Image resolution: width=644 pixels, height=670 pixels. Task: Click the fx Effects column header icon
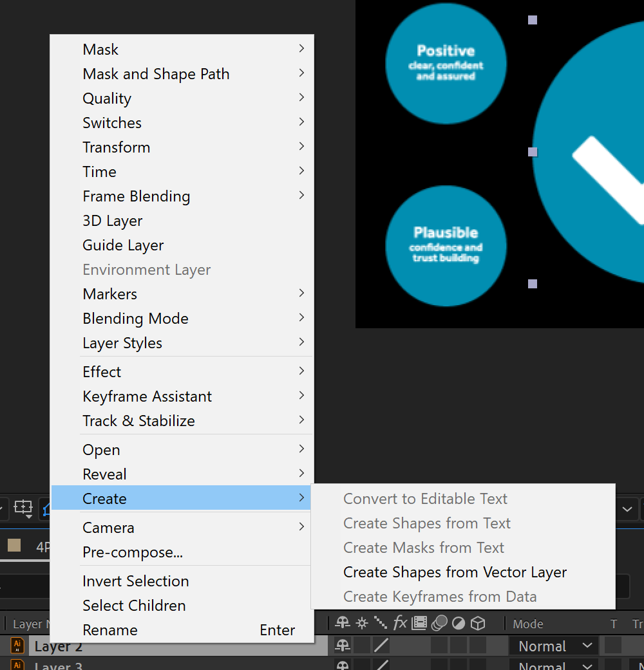coord(400,623)
